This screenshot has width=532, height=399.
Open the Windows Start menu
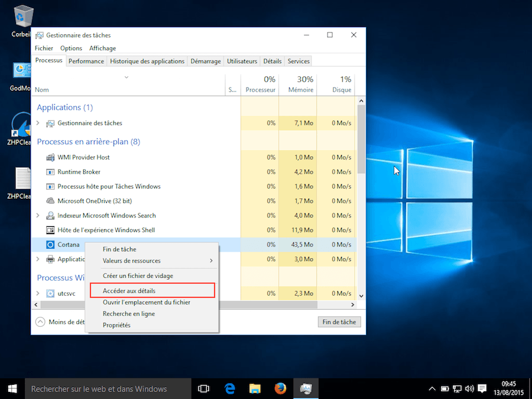point(12,388)
